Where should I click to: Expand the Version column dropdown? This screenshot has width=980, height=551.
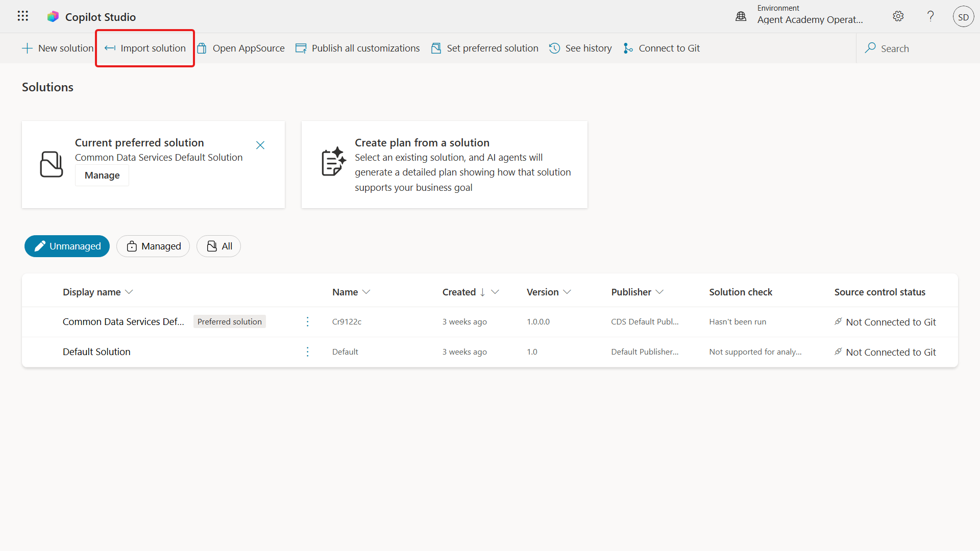567,292
